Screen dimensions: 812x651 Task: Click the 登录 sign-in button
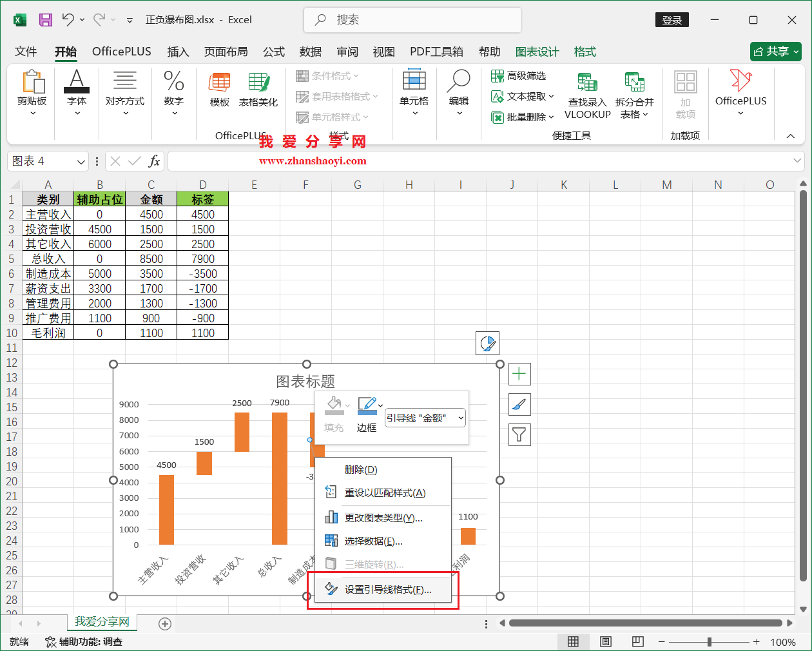tap(672, 20)
